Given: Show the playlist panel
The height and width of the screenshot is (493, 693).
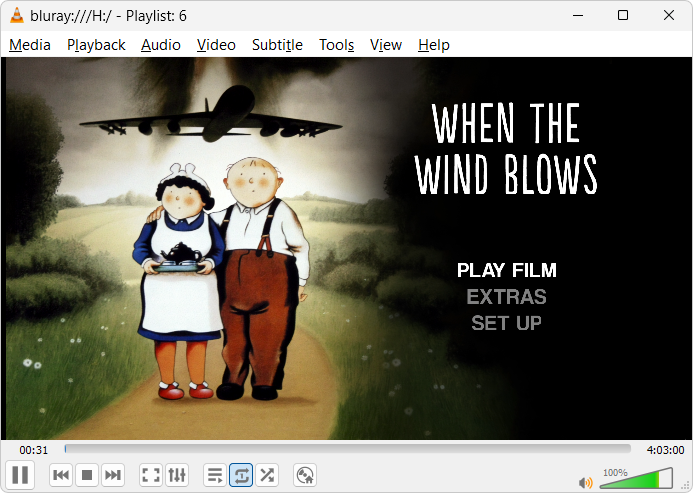Looking at the screenshot, I should (215, 475).
